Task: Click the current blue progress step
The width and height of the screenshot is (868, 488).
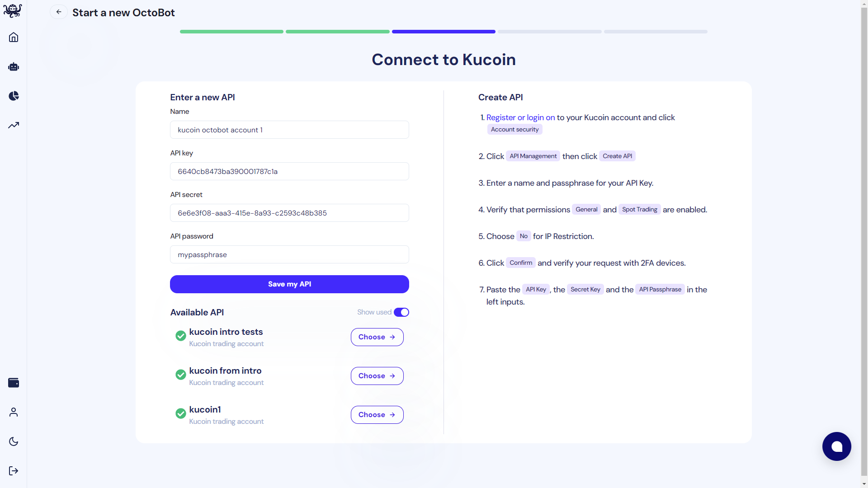Action: coord(443,32)
